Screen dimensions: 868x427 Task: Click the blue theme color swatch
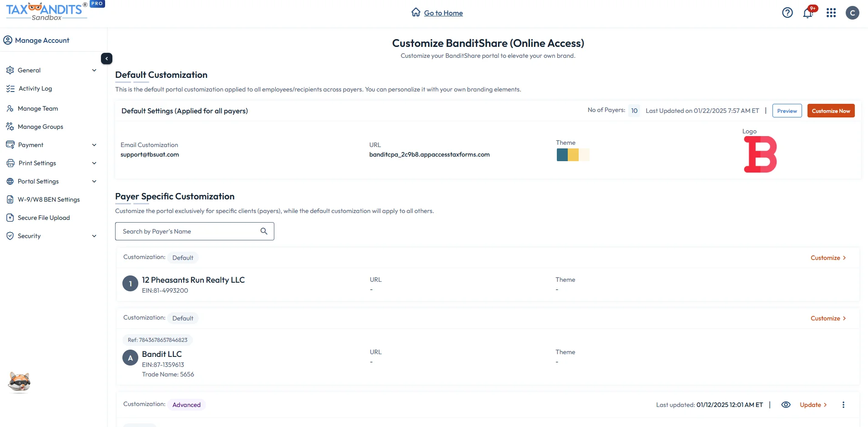click(562, 155)
